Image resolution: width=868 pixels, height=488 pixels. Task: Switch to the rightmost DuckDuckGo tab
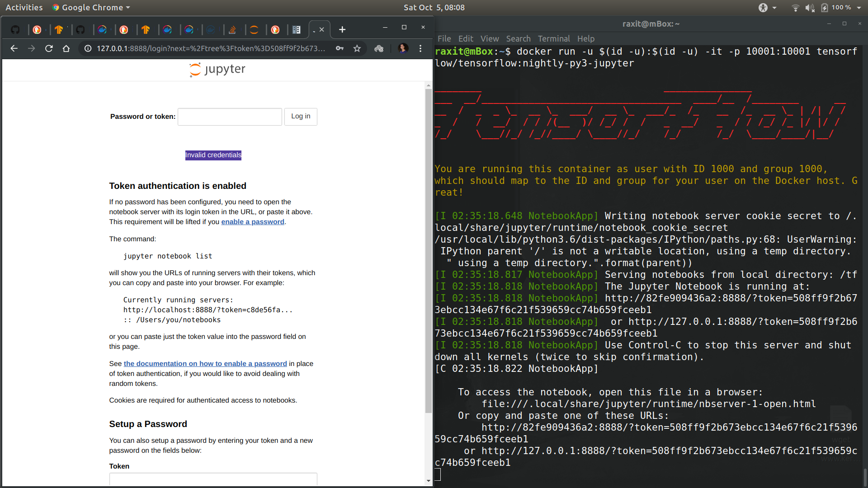click(275, 30)
